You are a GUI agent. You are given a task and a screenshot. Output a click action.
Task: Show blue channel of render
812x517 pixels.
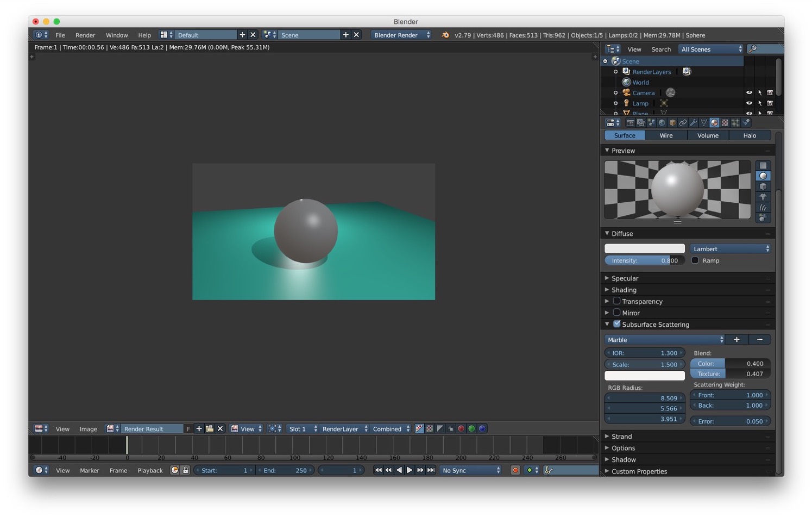[482, 429]
